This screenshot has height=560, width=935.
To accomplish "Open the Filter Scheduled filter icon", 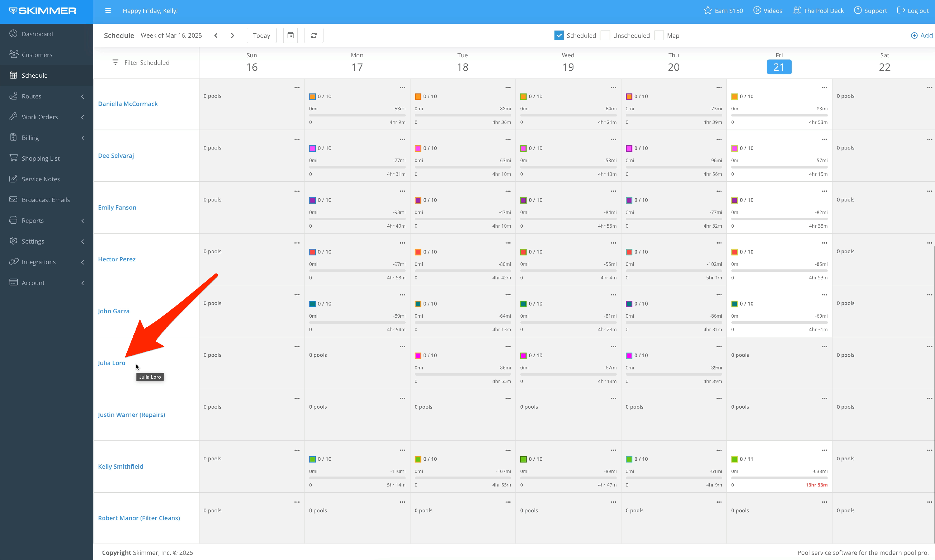I will (115, 62).
